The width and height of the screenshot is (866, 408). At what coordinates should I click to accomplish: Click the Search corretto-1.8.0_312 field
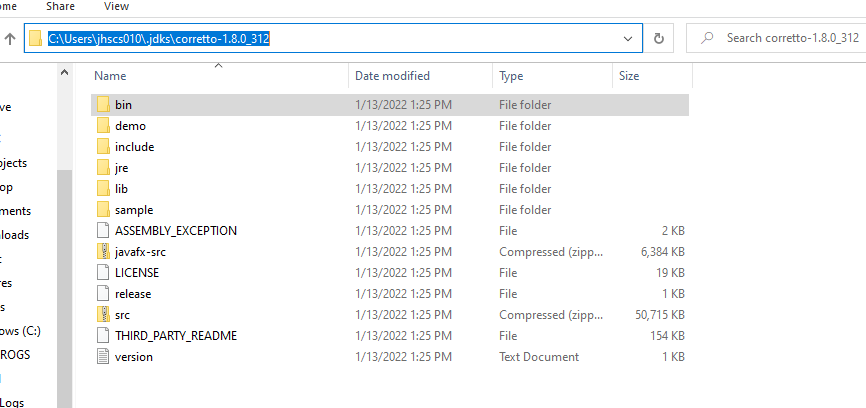coord(776,38)
